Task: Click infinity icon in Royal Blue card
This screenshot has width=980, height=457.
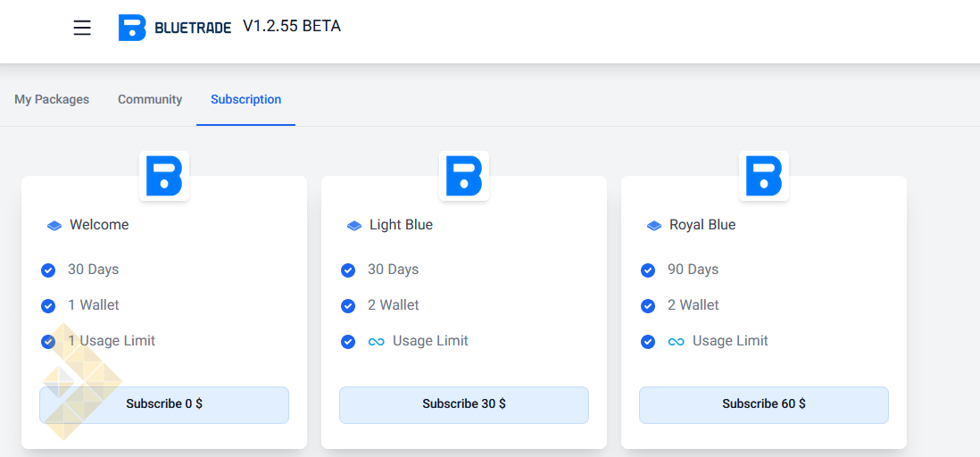Action: (677, 342)
